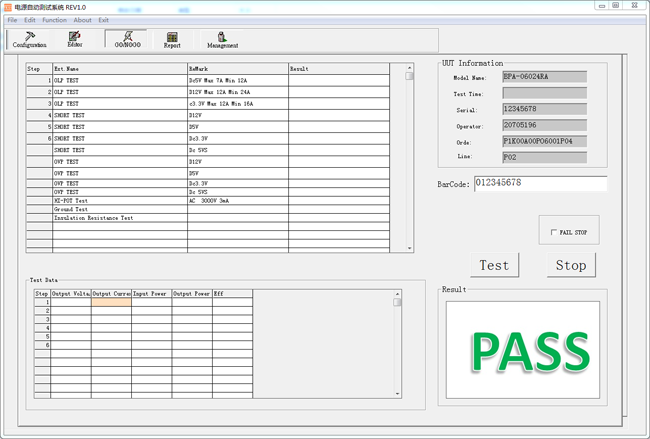Click the Model Name field BPA-06024RA
This screenshot has height=439, width=650.
(544, 77)
